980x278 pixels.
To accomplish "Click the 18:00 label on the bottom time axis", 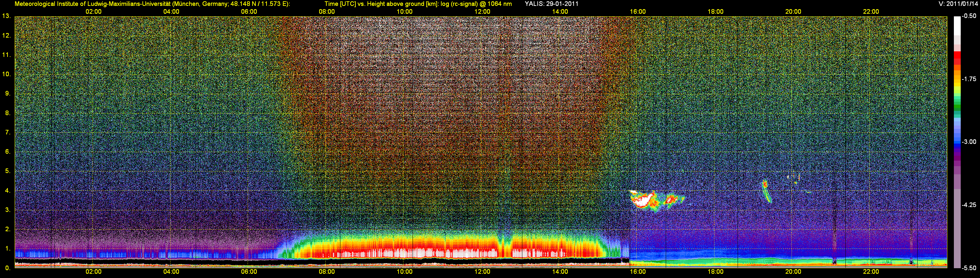I will [x=715, y=272].
